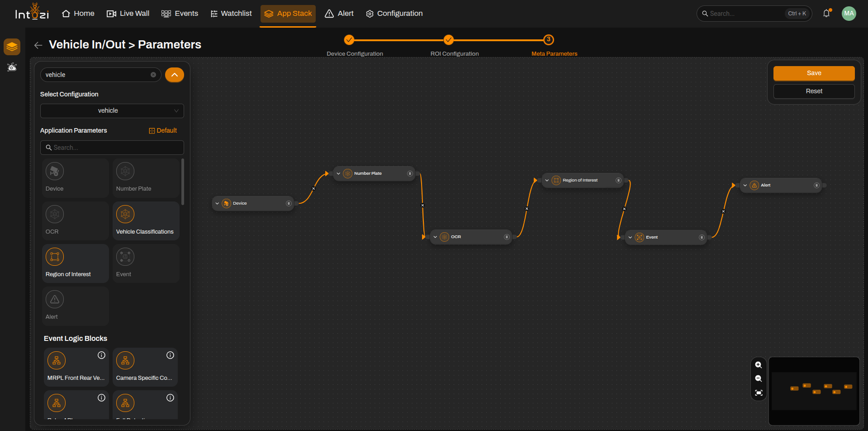
Task: Click the Intozi logo
Action: [x=32, y=12]
